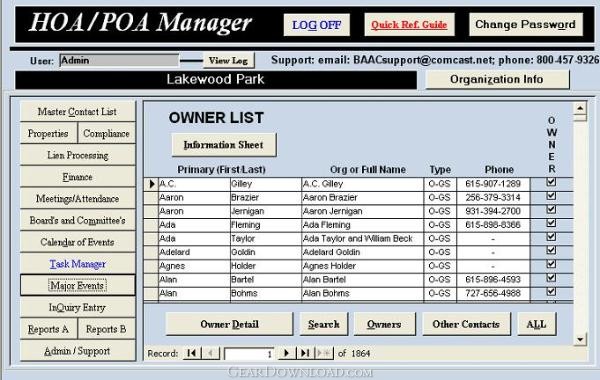This screenshot has width=600, height=380.
Task: Open the Quick Ref. Guide
Action: [409, 25]
